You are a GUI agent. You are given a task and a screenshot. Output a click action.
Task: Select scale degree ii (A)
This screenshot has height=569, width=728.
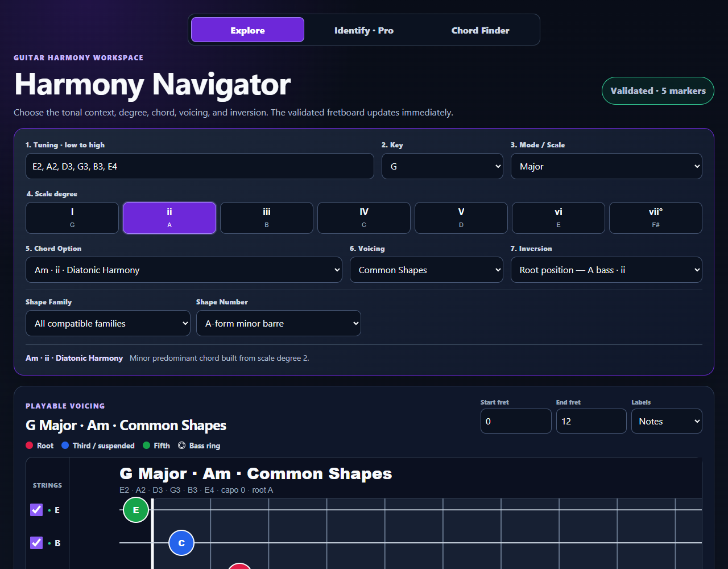coord(169,217)
